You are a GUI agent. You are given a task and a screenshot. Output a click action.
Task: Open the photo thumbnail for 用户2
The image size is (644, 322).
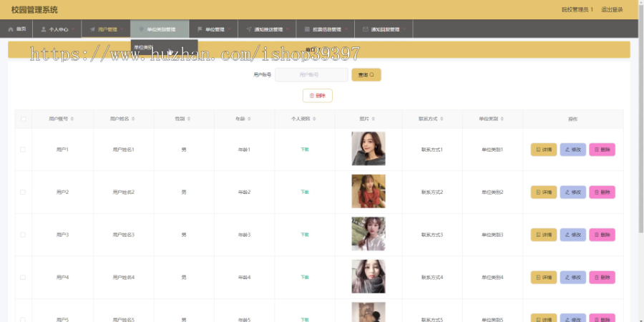coord(369,191)
